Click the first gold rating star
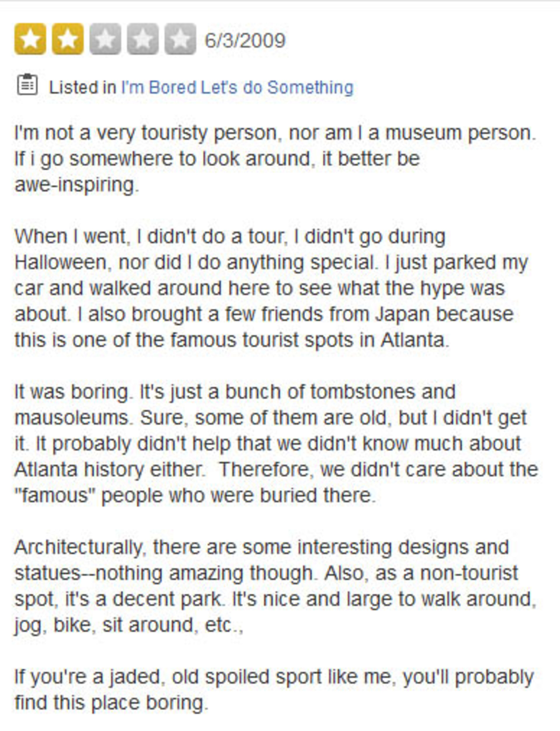Image resolution: width=560 pixels, height=731 pixels. click(30, 39)
